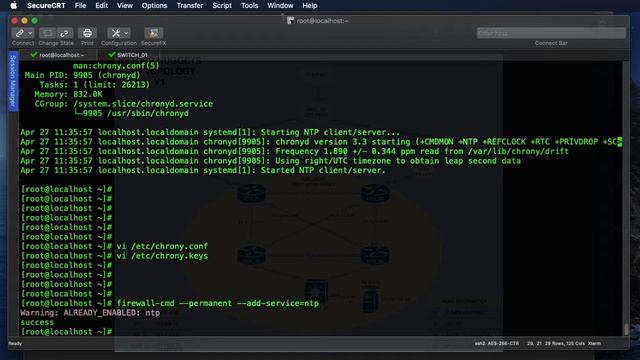This screenshot has height=360, width=640.
Task: Open the Options menu
Action: [x=154, y=6]
